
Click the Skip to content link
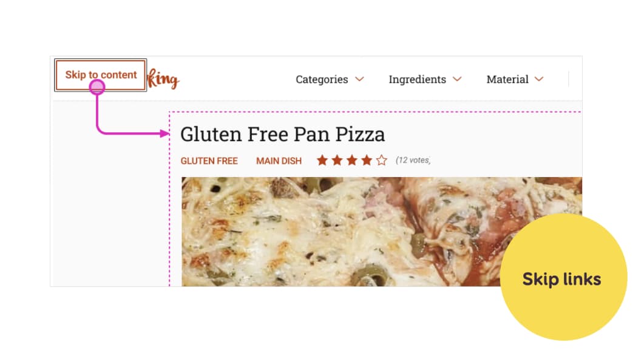101,75
